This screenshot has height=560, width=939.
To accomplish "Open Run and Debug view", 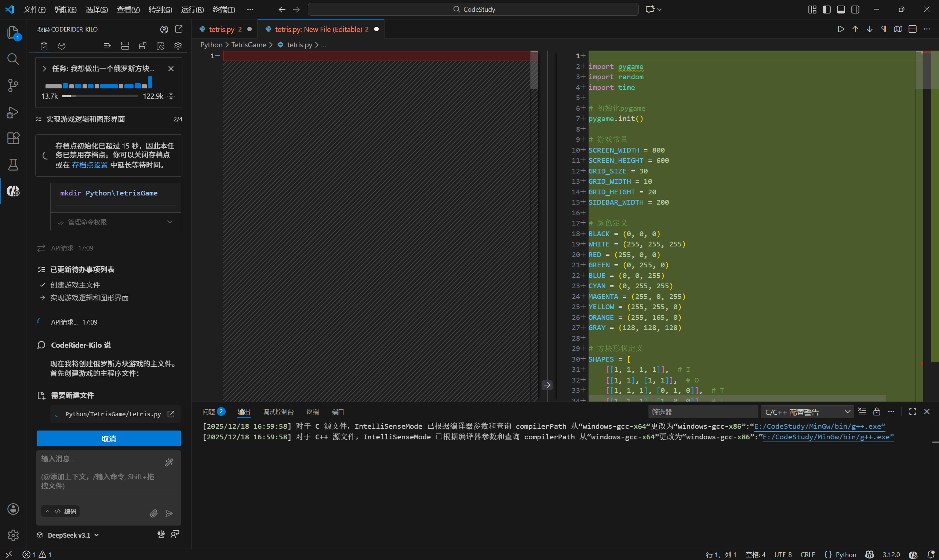I will point(13,112).
